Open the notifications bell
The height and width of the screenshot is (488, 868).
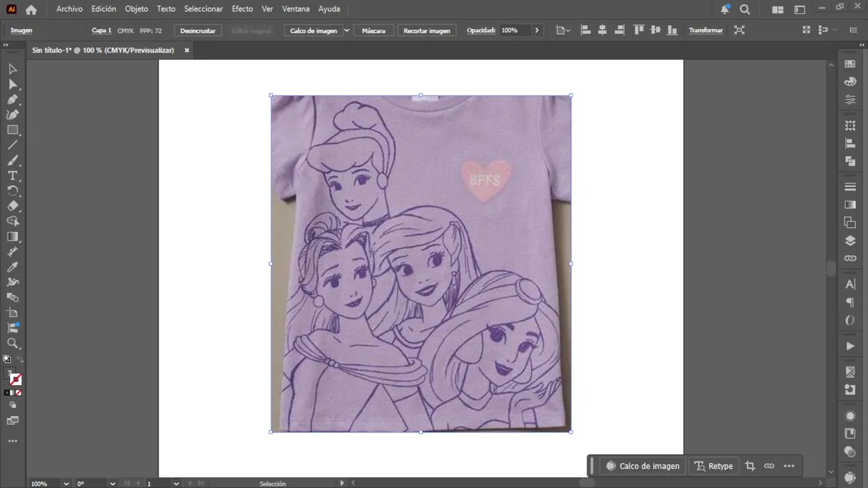point(725,9)
